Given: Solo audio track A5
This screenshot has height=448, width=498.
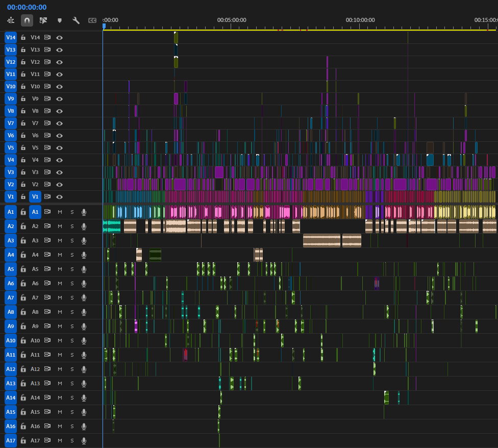Looking at the screenshot, I should (72, 269).
